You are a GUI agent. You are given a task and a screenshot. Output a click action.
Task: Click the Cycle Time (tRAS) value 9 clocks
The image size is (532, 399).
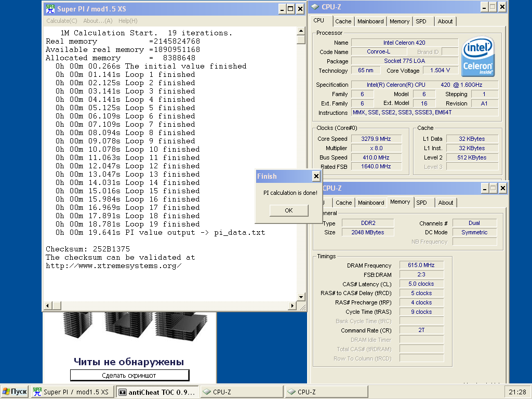coord(421,312)
